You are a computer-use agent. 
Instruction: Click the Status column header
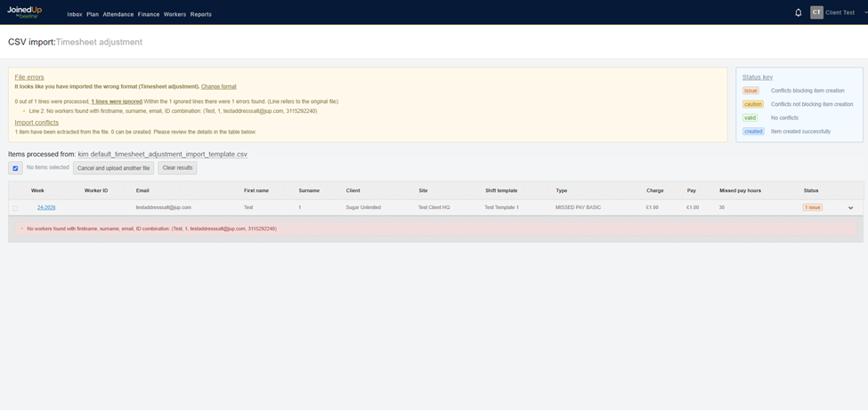coord(811,191)
